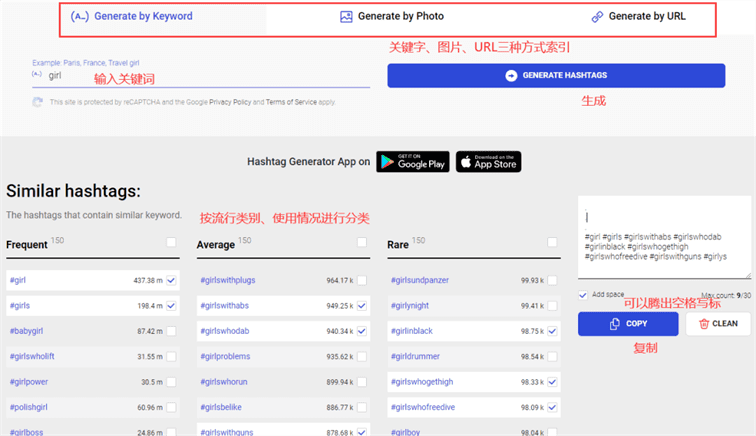This screenshot has width=756, height=436.
Task: Click the #girlswholift hashtag text
Action: [32, 356]
